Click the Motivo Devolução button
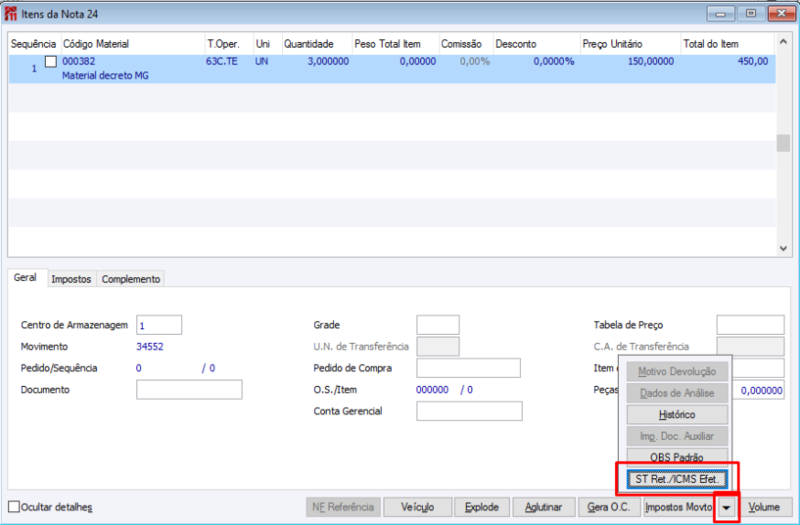 tap(677, 371)
